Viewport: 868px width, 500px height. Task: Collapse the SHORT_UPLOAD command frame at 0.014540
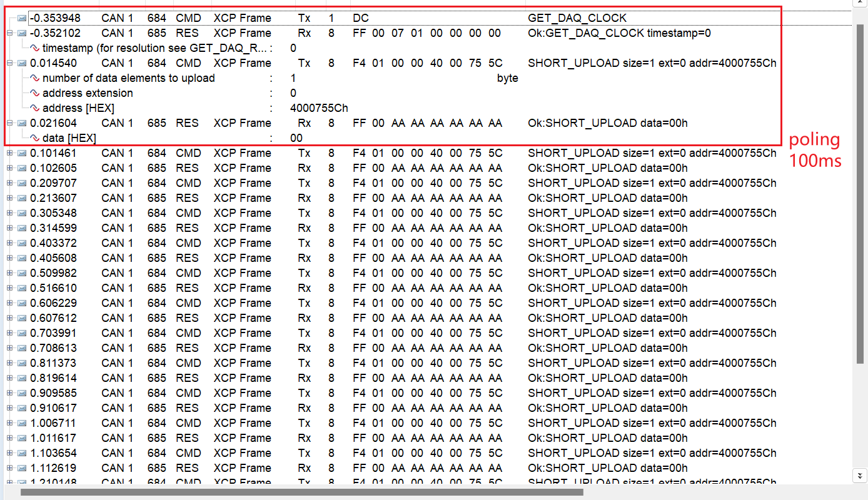[9, 63]
